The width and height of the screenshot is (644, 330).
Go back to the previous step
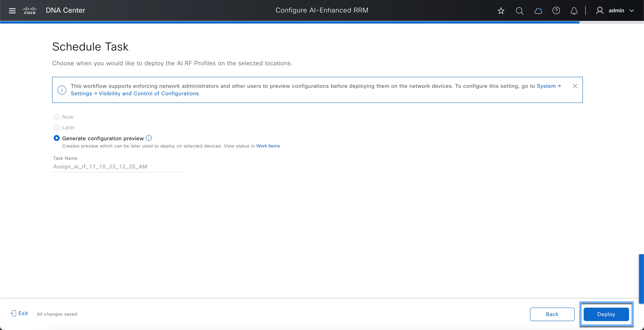tap(552, 314)
